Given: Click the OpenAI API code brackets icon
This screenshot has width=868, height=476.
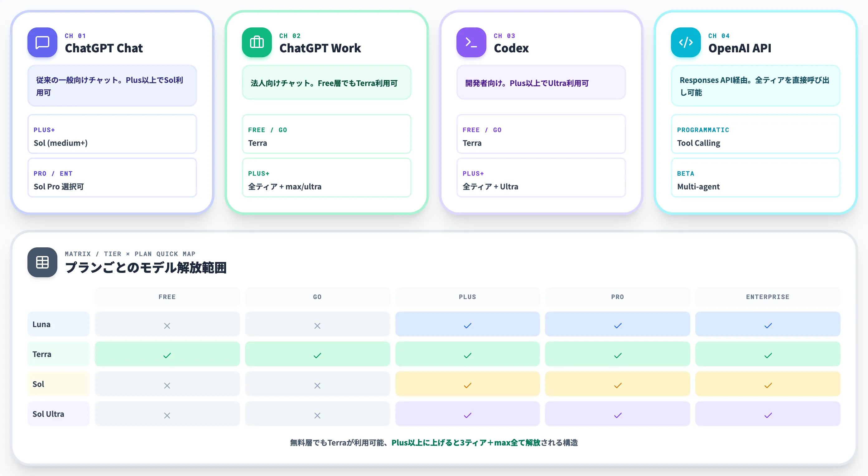Looking at the screenshot, I should pos(686,42).
